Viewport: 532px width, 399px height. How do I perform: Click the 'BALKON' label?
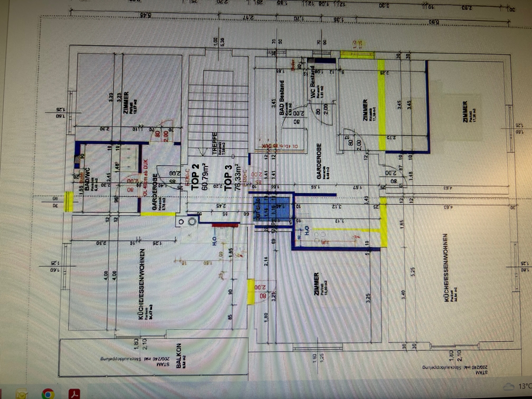point(179,356)
